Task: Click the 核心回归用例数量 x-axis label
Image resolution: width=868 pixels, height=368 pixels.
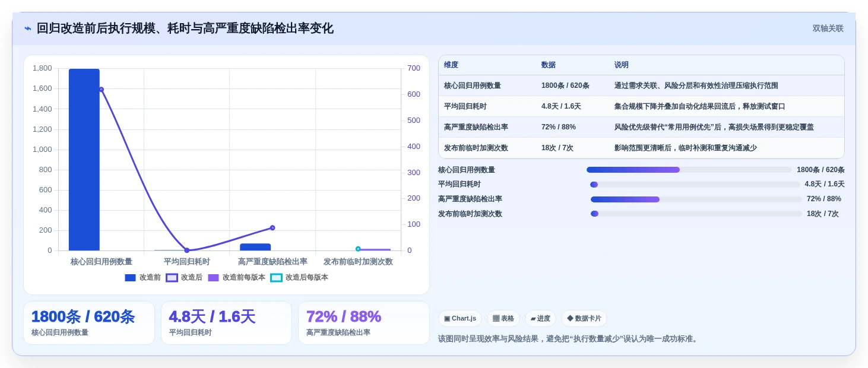Action: click(102, 262)
